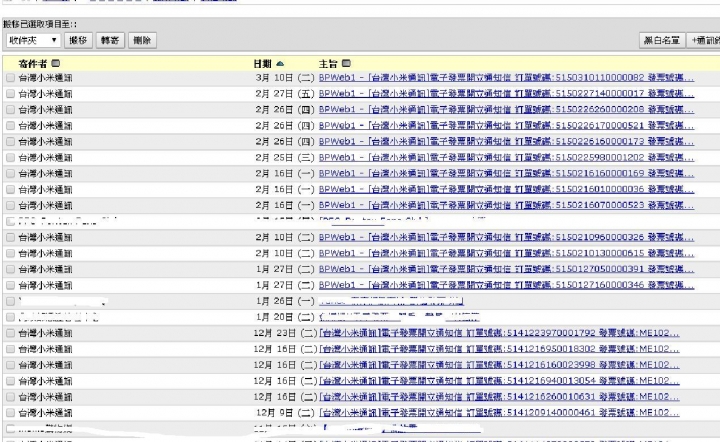Open the email with order 5150210130000615
This screenshot has height=442, width=720.
click(x=506, y=253)
